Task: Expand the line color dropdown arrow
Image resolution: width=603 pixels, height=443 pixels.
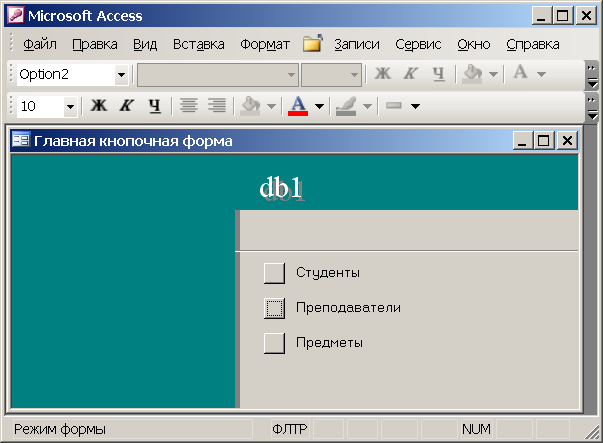Action: (x=367, y=106)
